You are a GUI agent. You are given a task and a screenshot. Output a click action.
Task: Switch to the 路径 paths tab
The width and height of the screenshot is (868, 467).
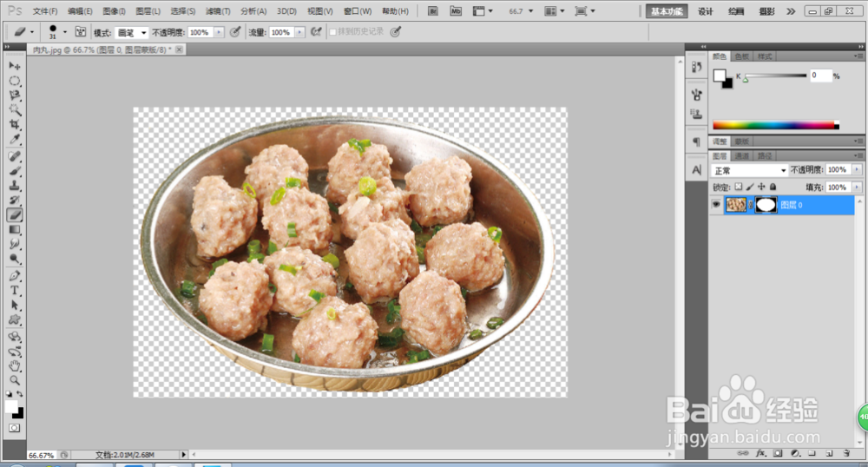tap(765, 156)
